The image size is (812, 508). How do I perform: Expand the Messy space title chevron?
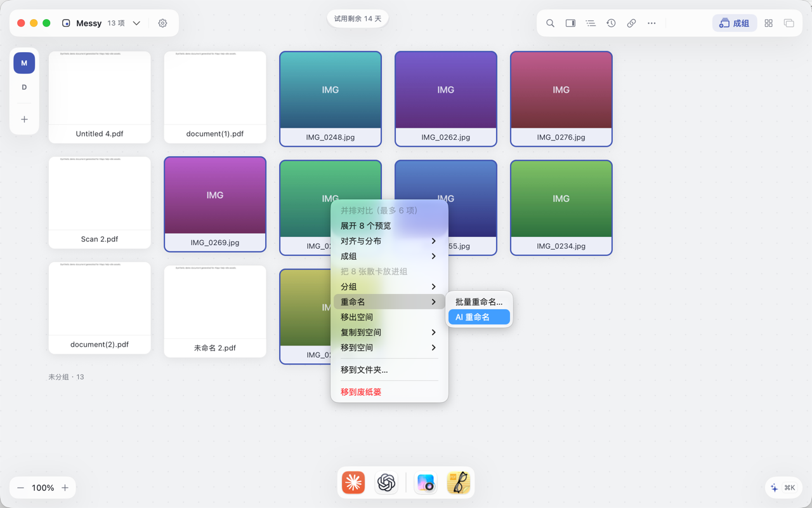(x=136, y=23)
